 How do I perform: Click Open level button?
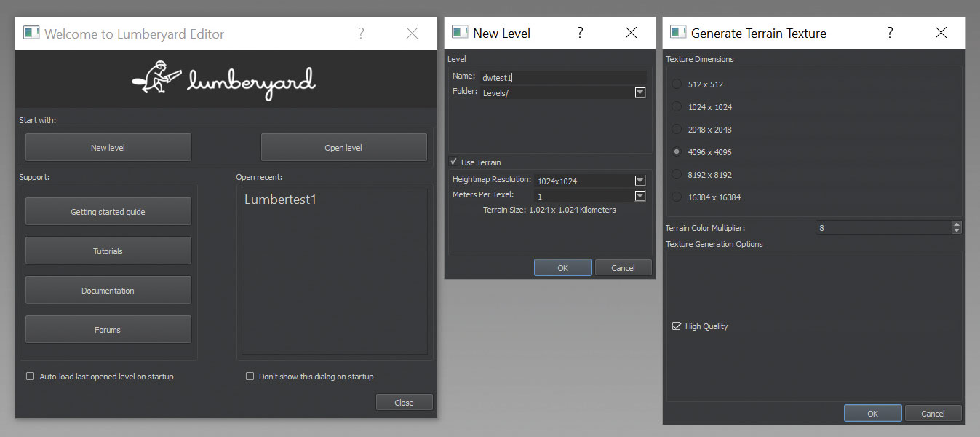tap(343, 147)
